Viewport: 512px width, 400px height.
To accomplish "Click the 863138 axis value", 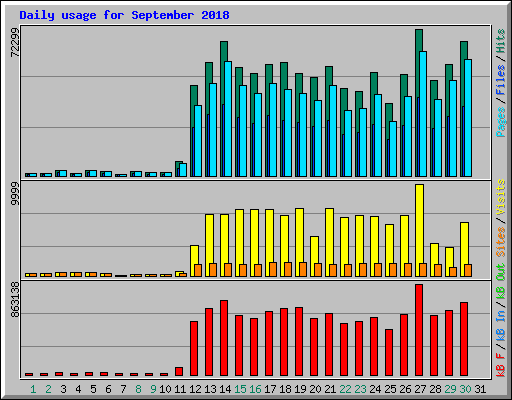I will 15,300.
